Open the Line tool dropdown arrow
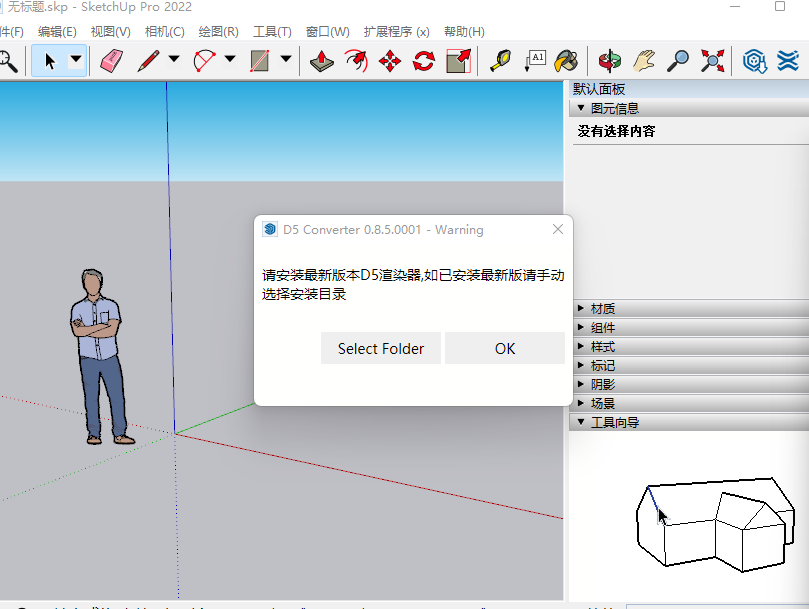This screenshot has width=809, height=609. [174, 59]
